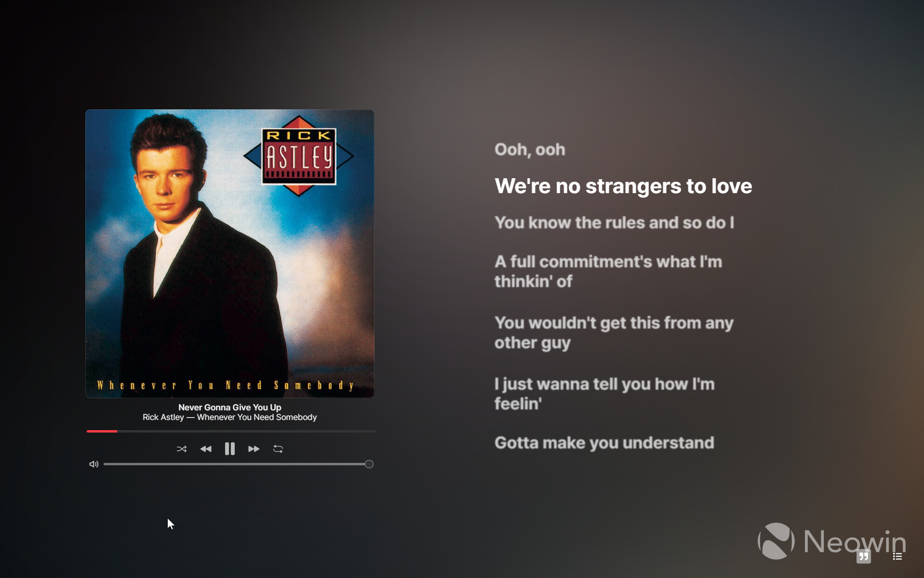Image resolution: width=924 pixels, height=578 pixels.
Task: Jump to "A full commitment's" lyric line
Action: (x=608, y=272)
